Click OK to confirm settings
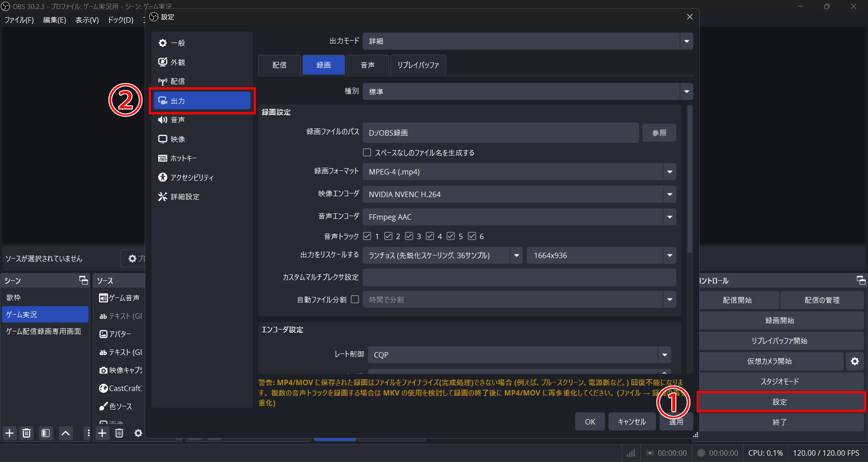 pos(590,422)
